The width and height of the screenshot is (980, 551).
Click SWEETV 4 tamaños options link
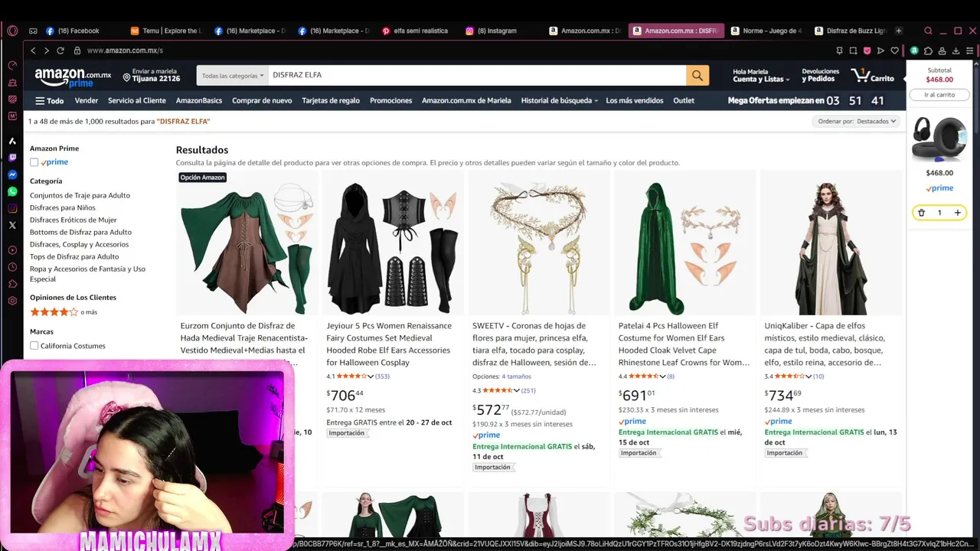(516, 377)
